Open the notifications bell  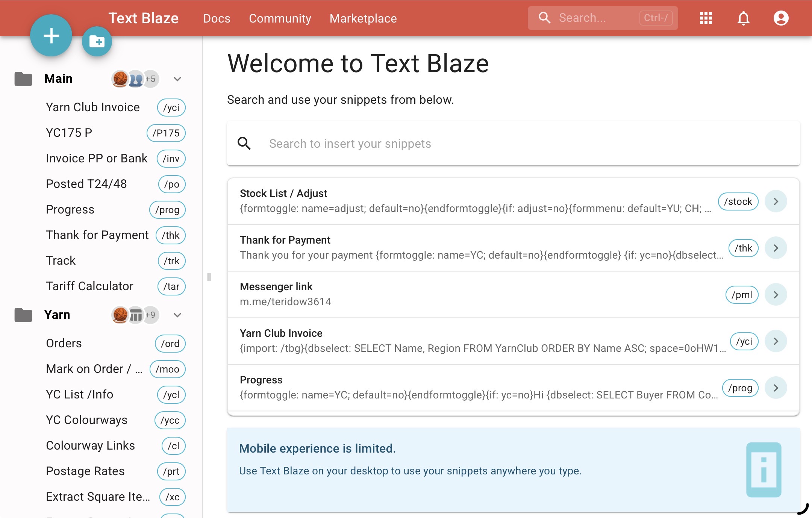pos(744,18)
